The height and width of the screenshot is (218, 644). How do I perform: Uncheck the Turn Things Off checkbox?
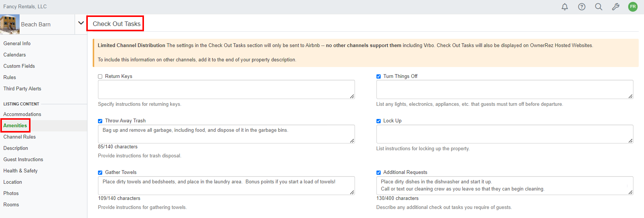378,76
